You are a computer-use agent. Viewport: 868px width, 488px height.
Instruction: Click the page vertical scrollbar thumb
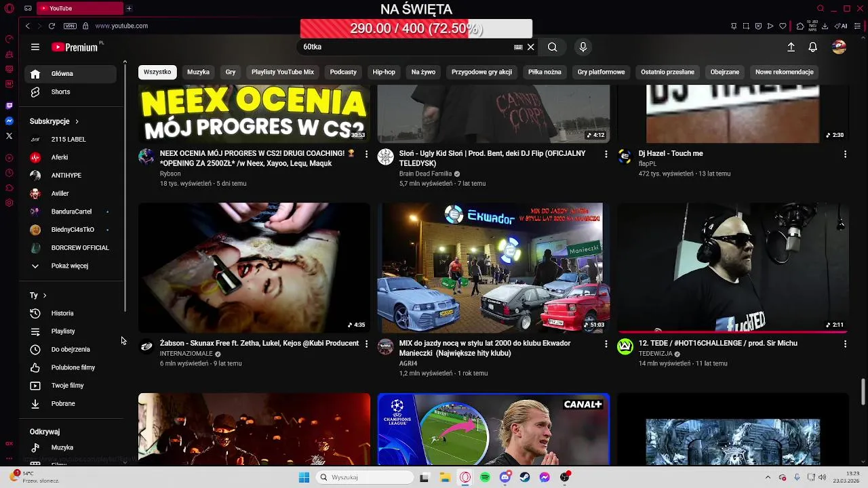tap(863, 391)
